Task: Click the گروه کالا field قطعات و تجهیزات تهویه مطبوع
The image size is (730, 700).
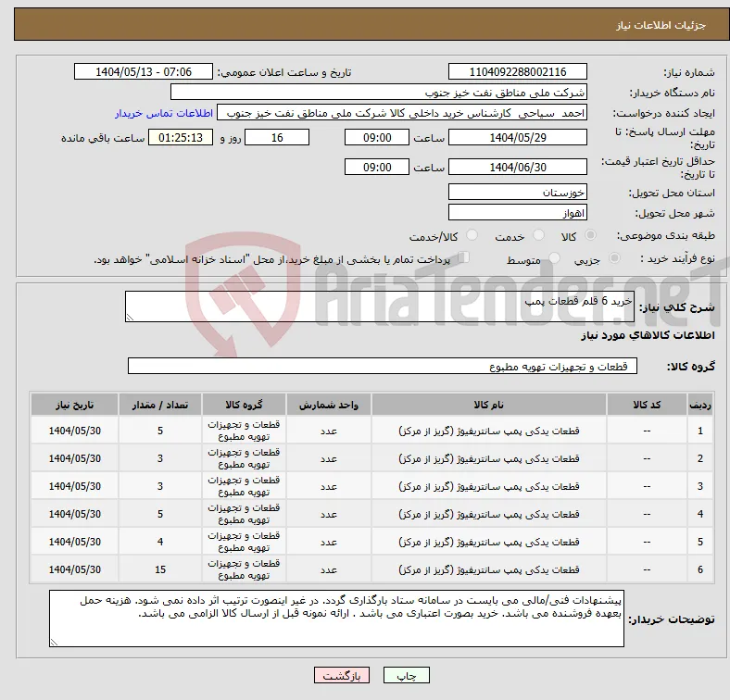Action: [383, 366]
